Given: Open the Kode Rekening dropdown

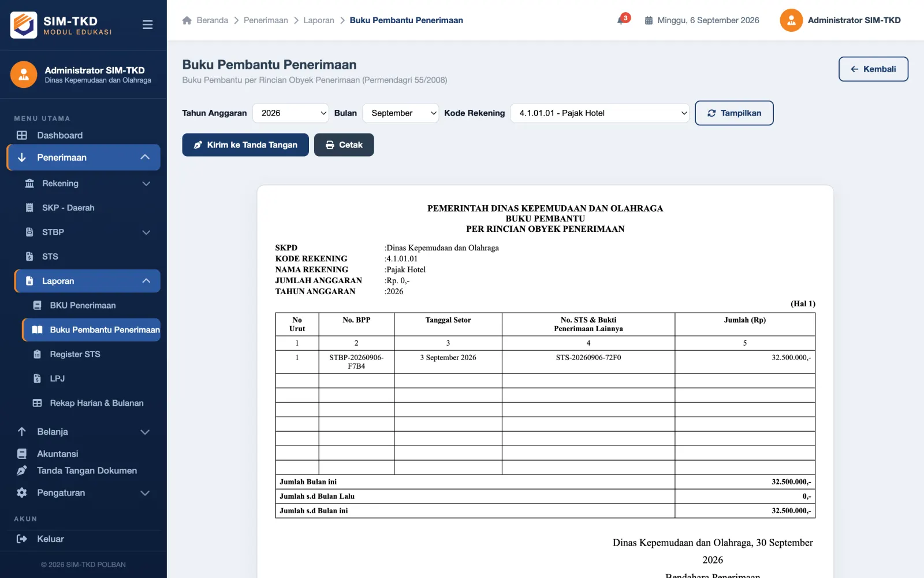Looking at the screenshot, I should tap(600, 113).
